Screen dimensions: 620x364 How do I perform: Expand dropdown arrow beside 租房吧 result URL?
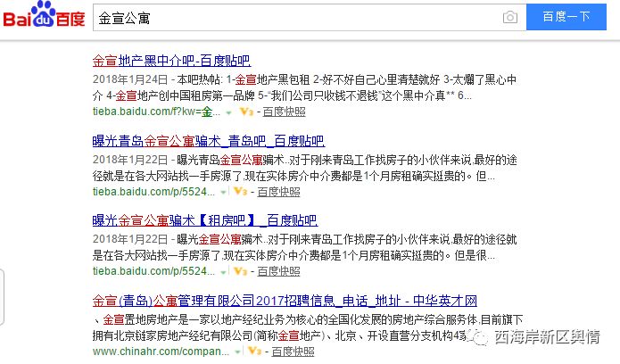coord(223,272)
